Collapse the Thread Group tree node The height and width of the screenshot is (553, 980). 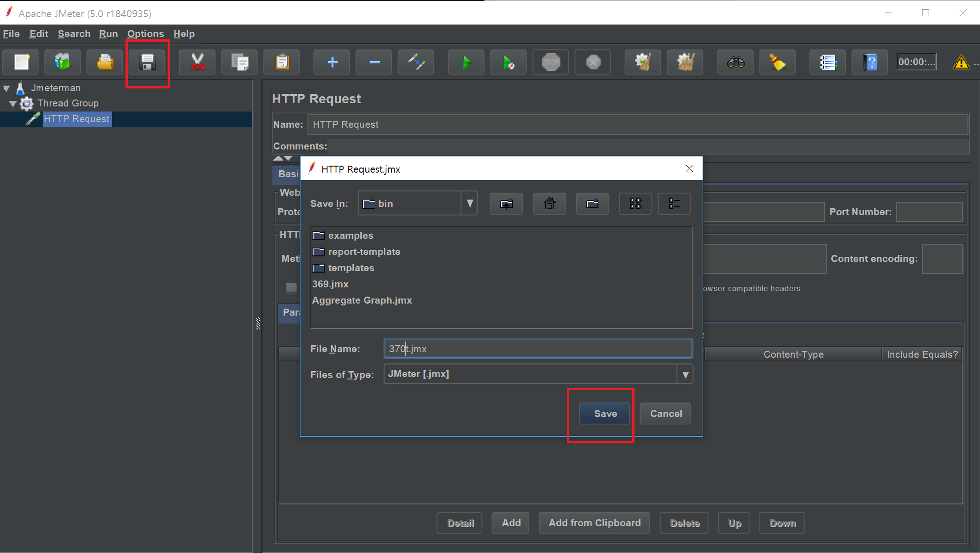(13, 104)
